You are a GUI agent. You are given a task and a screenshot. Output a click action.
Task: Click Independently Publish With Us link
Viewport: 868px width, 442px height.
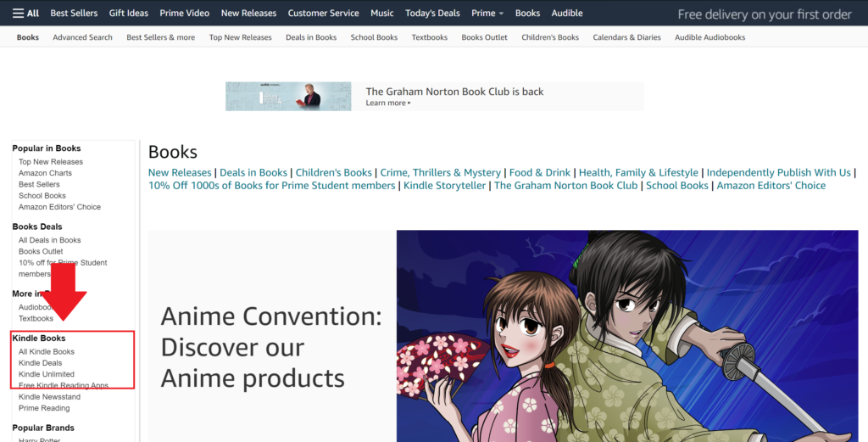point(778,173)
